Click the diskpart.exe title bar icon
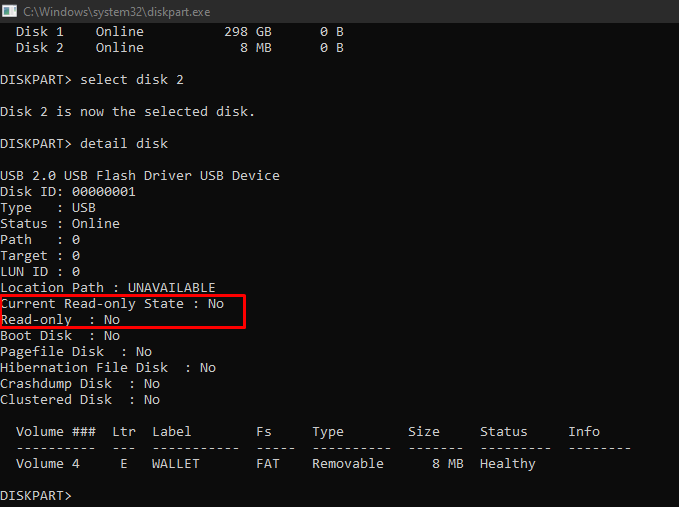 coord(9,11)
